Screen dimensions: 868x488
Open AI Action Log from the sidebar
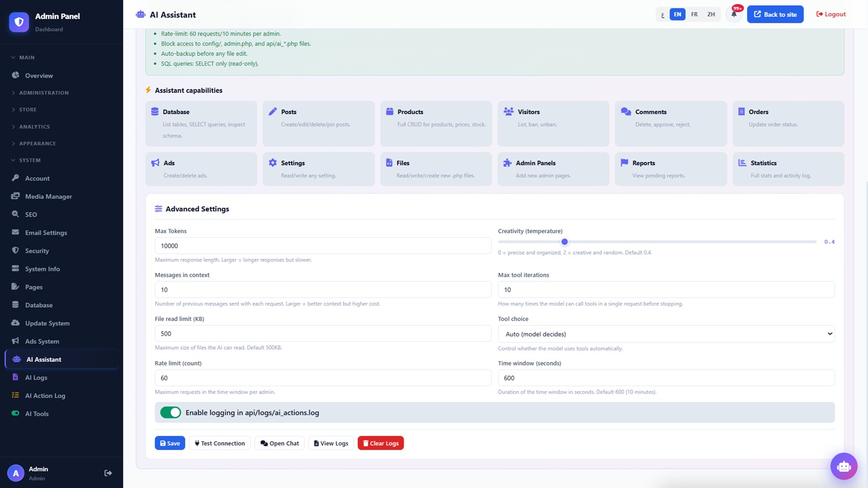tap(61, 396)
